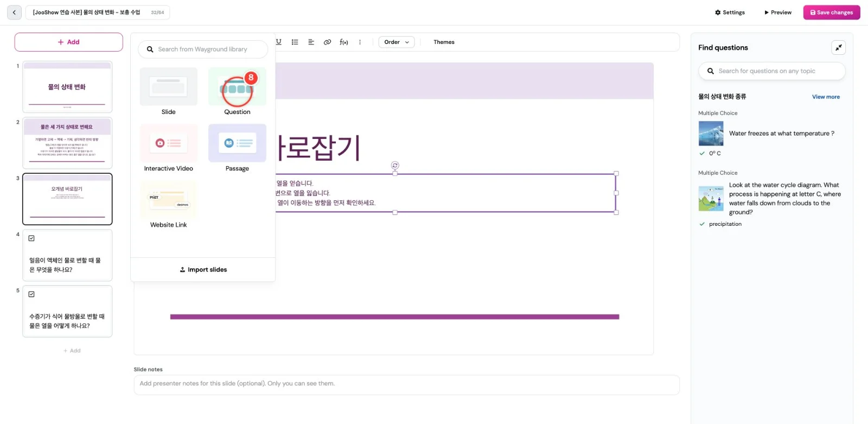The width and height of the screenshot is (868, 424).
Task: Click Save changes button
Action: 831,12
